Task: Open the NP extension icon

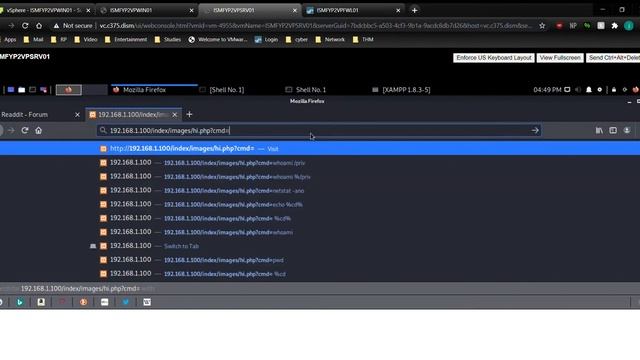Action: [x=573, y=25]
